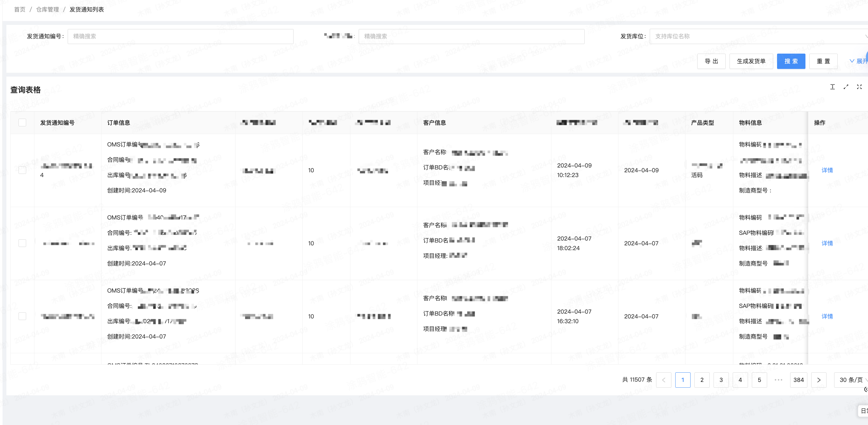Select 发货通知列表 breadcrumb
This screenshot has height=425, width=868.
click(86, 10)
